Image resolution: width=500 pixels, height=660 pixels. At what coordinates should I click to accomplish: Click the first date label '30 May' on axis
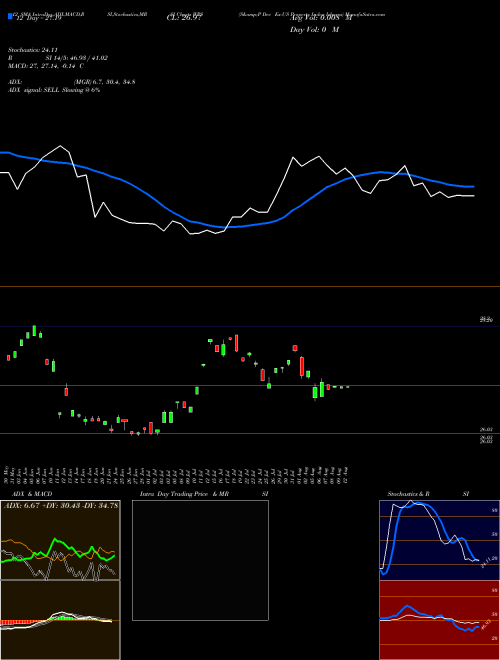pos(6,475)
